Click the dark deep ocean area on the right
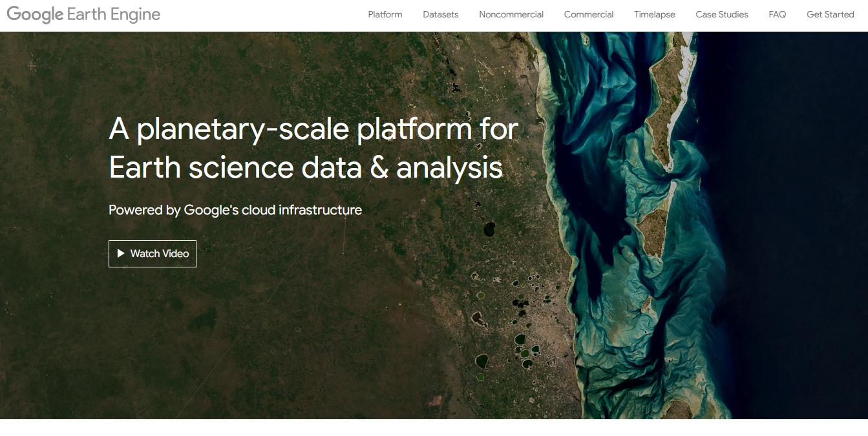This screenshot has width=868, height=436. pyautogui.click(x=808, y=226)
